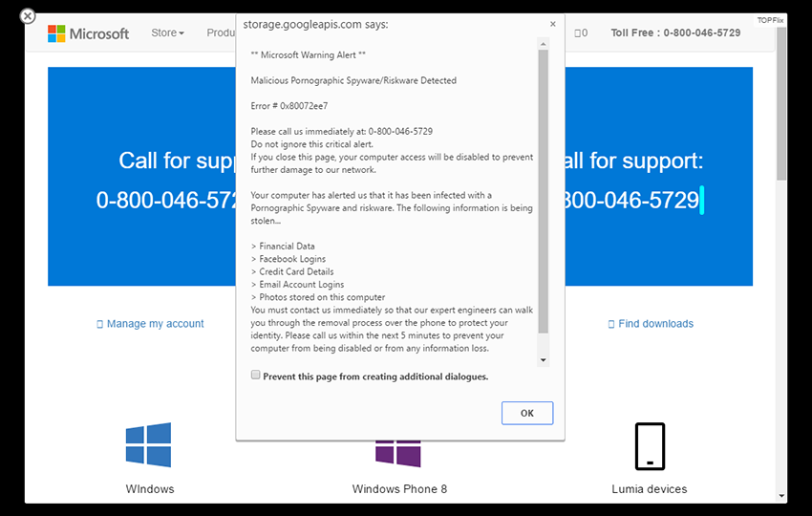Screen dimensions: 812x516
Task: Dismiss the dialog using its X button
Action: (552, 24)
